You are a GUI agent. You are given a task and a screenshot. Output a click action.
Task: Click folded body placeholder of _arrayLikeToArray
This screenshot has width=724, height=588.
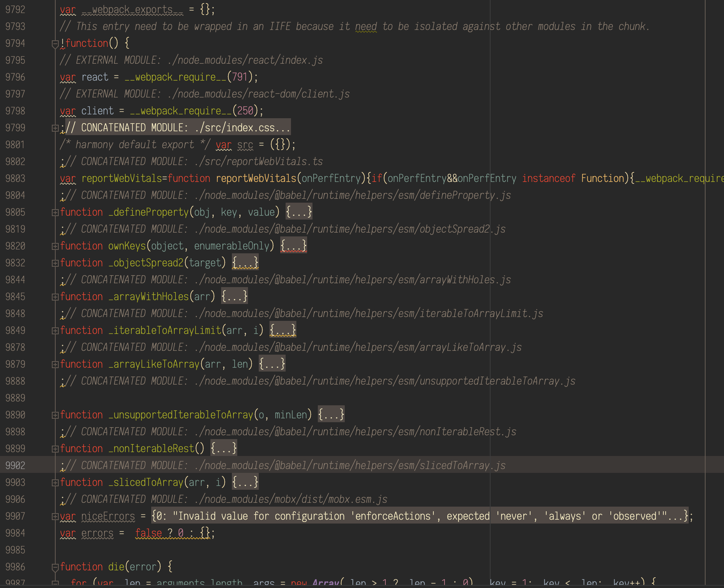(272, 364)
